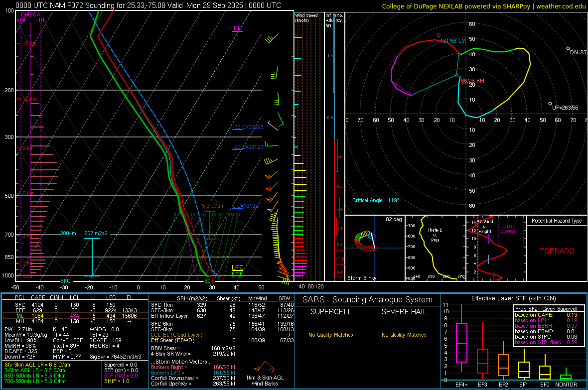Click the 'Theta-E v. Pres' inset label
Viewport: 588px width, 390px height.
point(435,235)
